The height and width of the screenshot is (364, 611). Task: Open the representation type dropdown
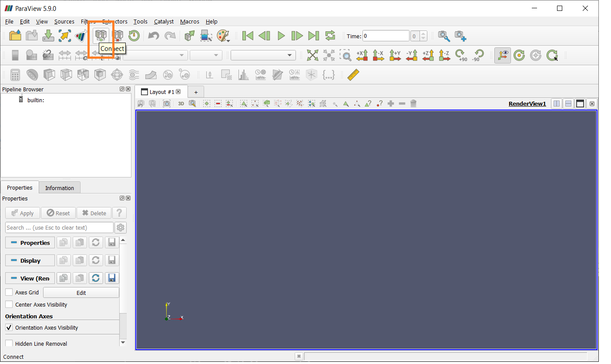point(263,55)
